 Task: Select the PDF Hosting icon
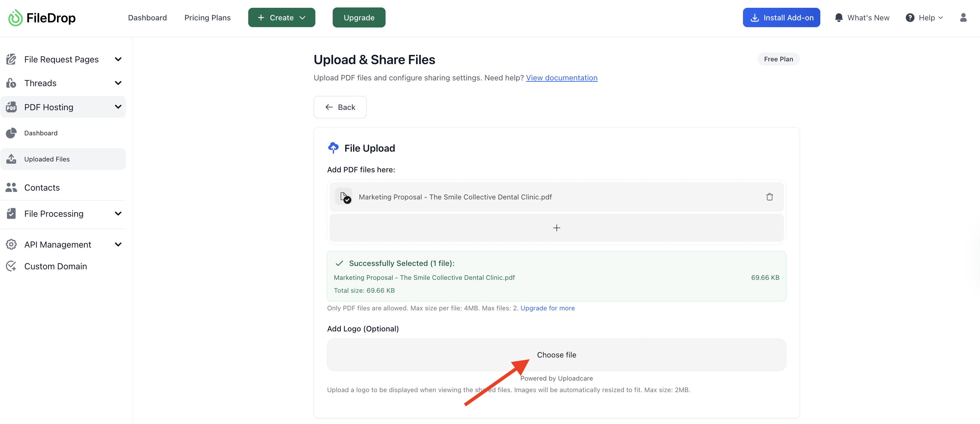(12, 107)
